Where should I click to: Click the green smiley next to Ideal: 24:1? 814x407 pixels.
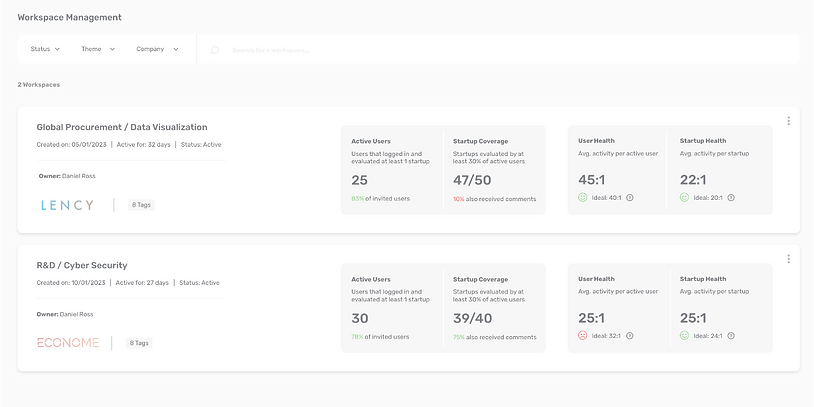[684, 335]
